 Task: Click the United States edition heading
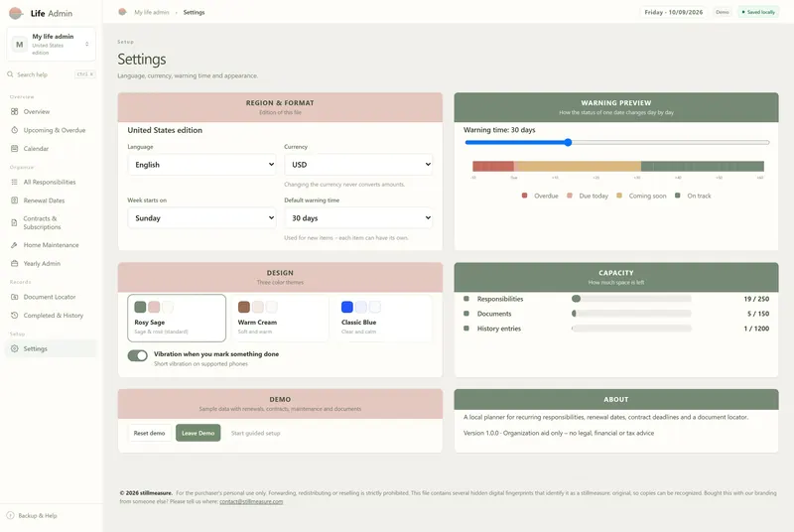[x=165, y=130]
